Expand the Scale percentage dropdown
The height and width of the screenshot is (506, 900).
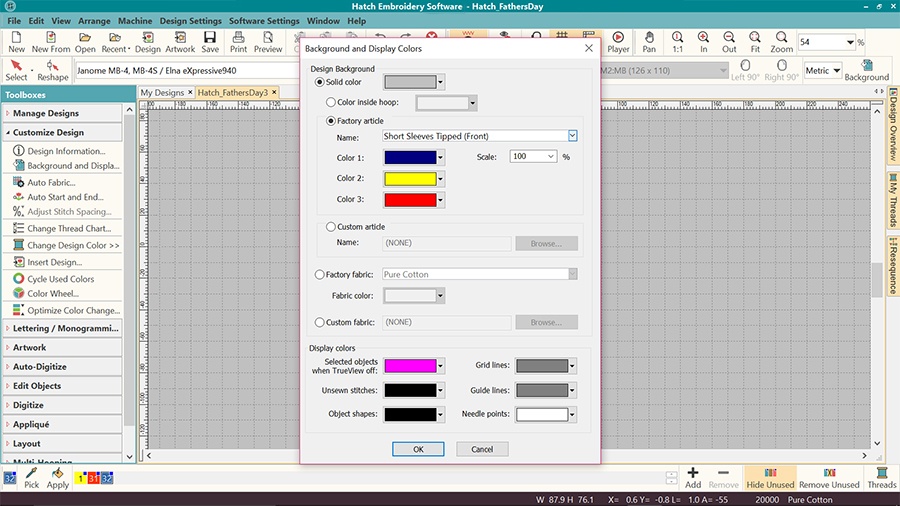[x=551, y=157]
